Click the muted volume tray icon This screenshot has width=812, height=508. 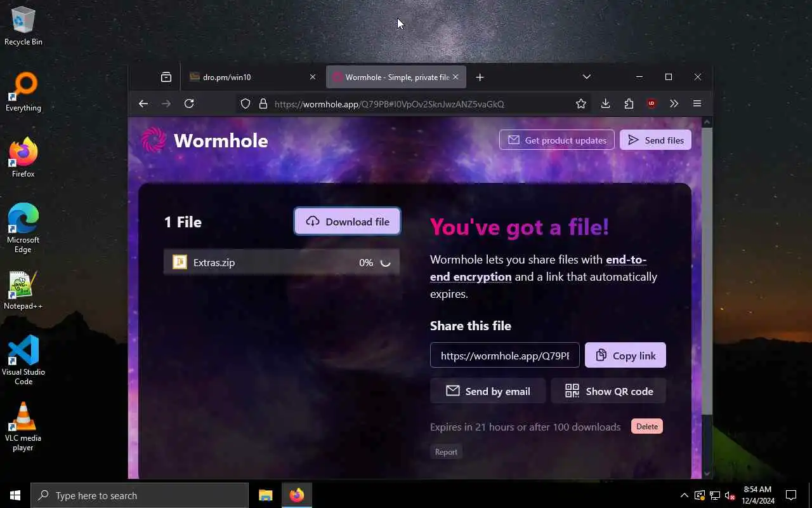tap(730, 495)
